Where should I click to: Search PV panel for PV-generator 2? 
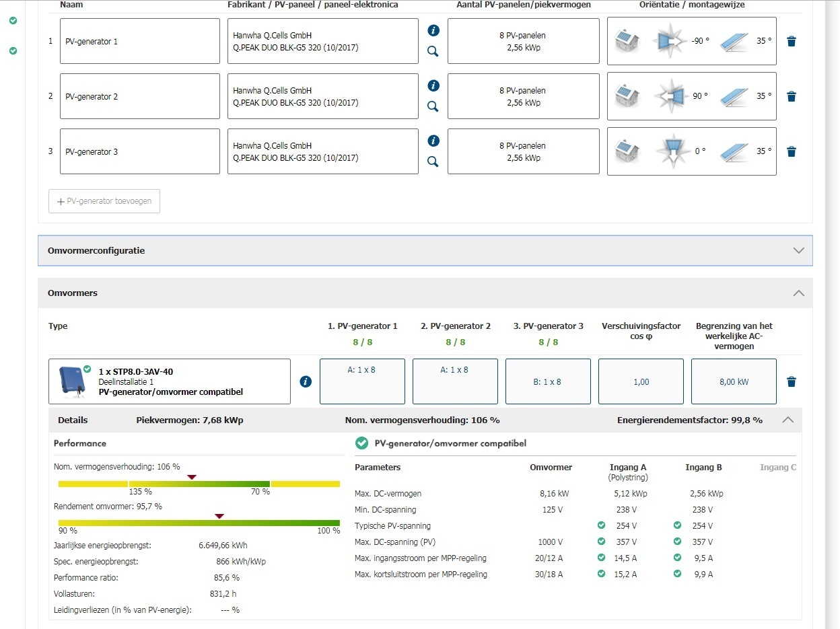[x=433, y=106]
